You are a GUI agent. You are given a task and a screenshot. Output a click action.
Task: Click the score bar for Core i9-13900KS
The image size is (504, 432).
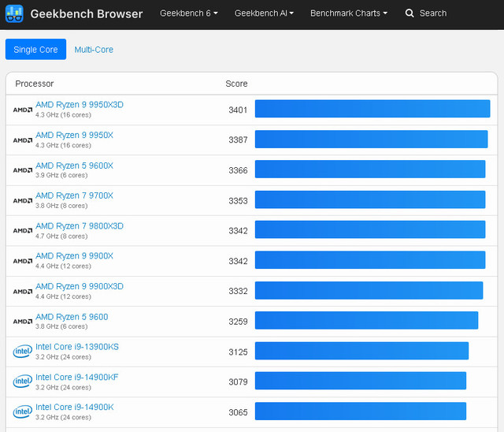[361, 351]
